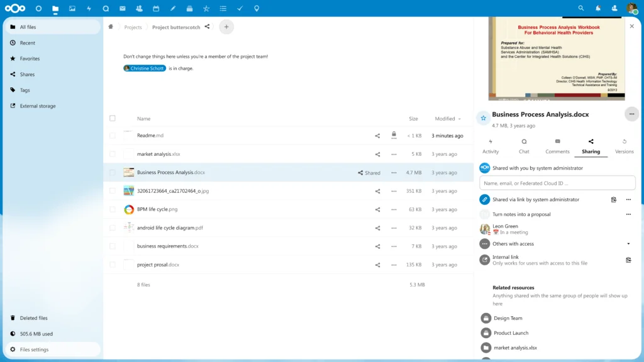The width and height of the screenshot is (644, 362).
Task: Star the Business Process Analysis document
Action: click(483, 117)
